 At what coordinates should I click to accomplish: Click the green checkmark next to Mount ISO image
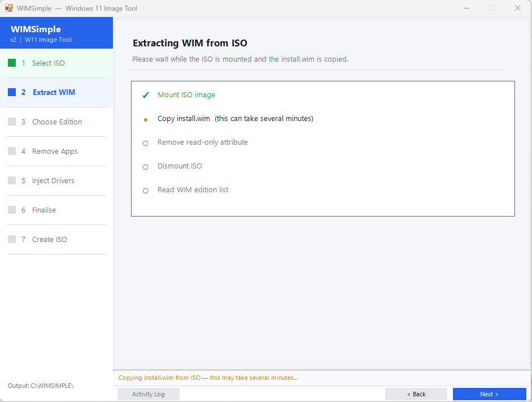pyautogui.click(x=146, y=95)
